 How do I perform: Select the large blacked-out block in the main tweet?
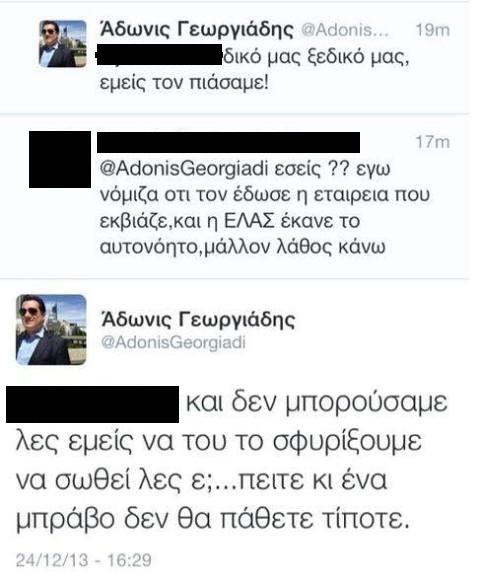point(92,404)
